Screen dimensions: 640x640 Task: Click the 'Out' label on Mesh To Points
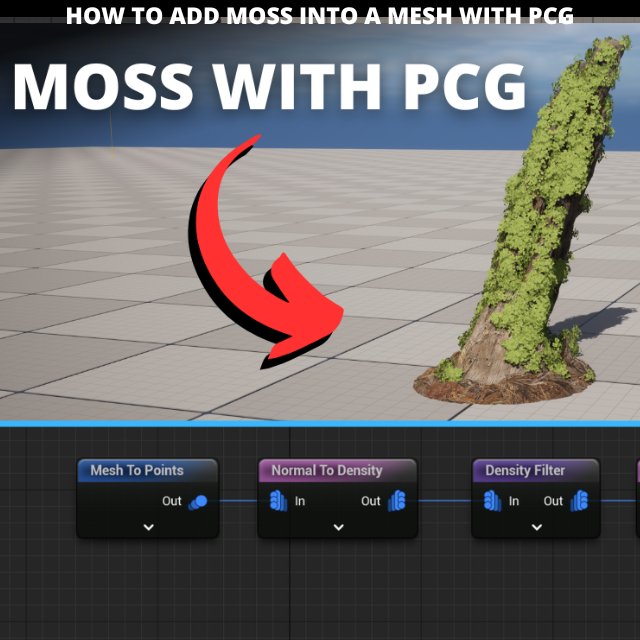tap(171, 501)
